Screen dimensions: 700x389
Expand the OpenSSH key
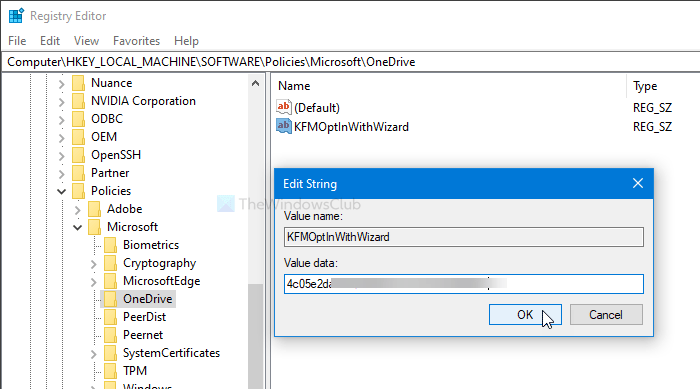click(x=62, y=155)
